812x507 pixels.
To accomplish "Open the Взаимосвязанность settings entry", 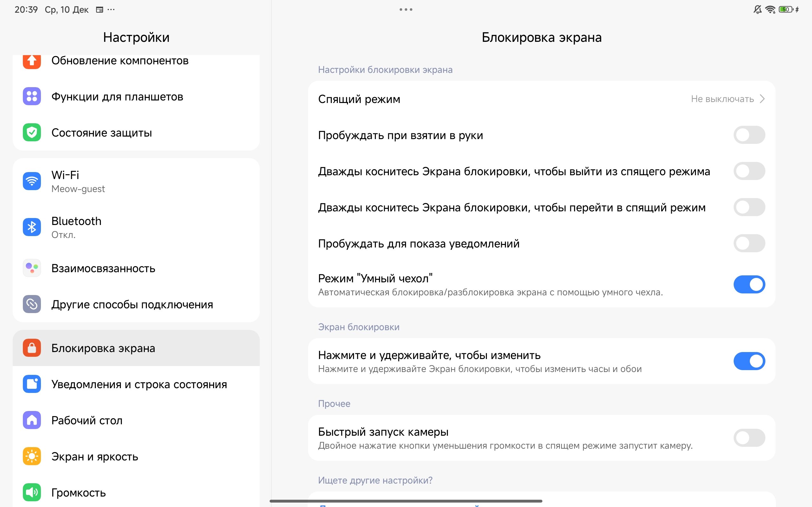I will (103, 268).
